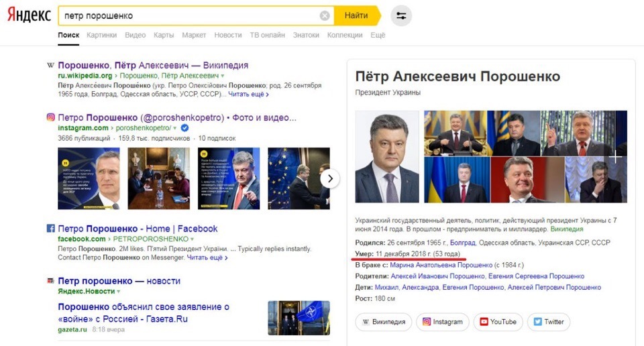Expand the instagram.com result dropdown arrow
Image resolution: width=644 pixels, height=346 pixels.
(x=174, y=128)
